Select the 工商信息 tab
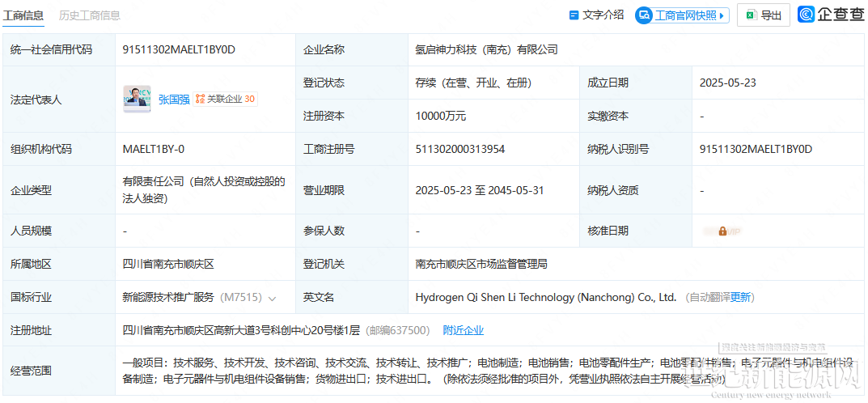868x403 pixels. [x=23, y=15]
